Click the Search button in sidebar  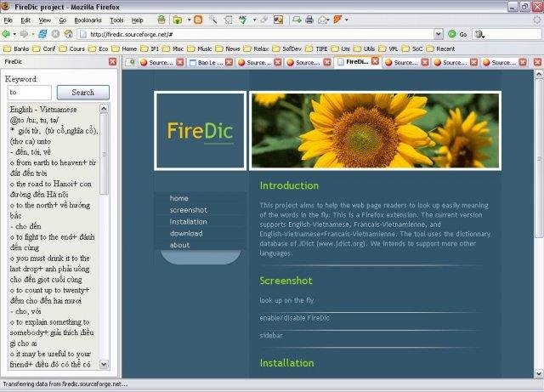click(82, 92)
